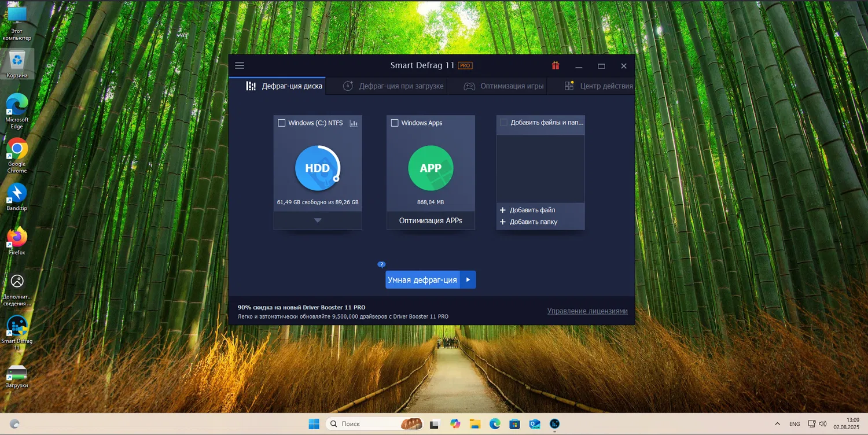Open the hamburger menu in Smart Defrag
868x435 pixels.
(x=240, y=65)
